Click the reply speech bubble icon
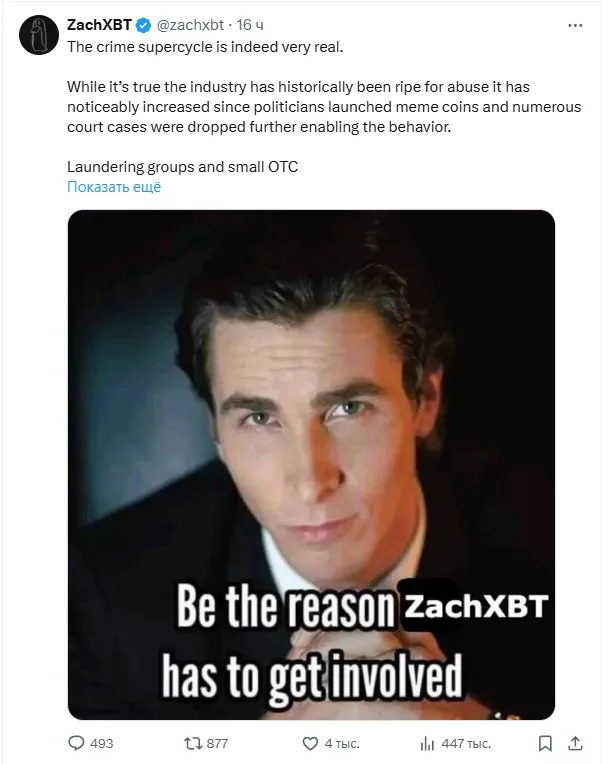Screen dimensions: 608x764 [x=76, y=743]
